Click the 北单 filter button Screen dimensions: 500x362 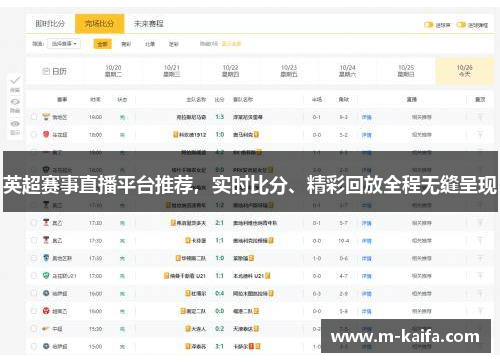[150, 44]
